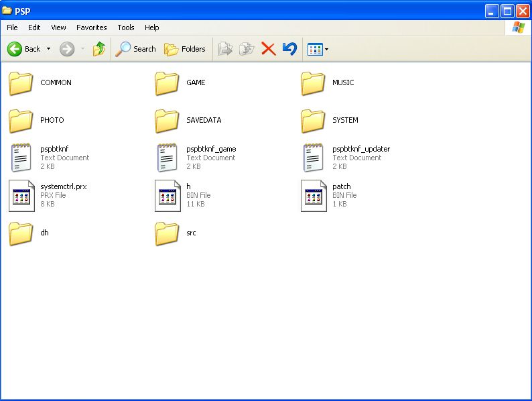Open the View menu
The image size is (532, 401).
58,27
